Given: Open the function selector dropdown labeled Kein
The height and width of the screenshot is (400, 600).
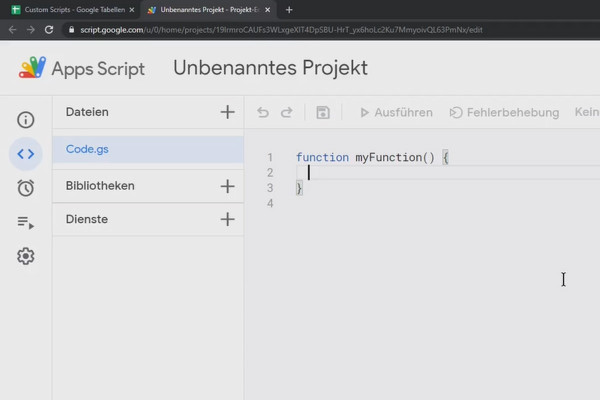Looking at the screenshot, I should (587, 112).
